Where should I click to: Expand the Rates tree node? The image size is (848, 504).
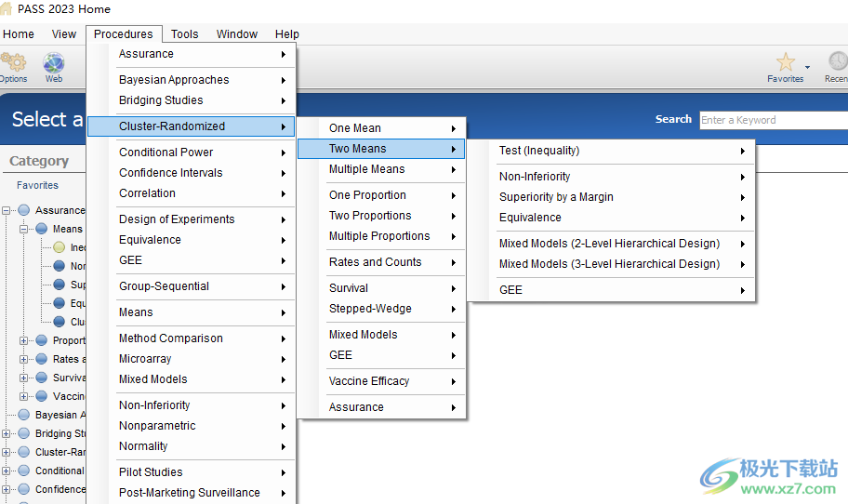pyautogui.click(x=24, y=359)
